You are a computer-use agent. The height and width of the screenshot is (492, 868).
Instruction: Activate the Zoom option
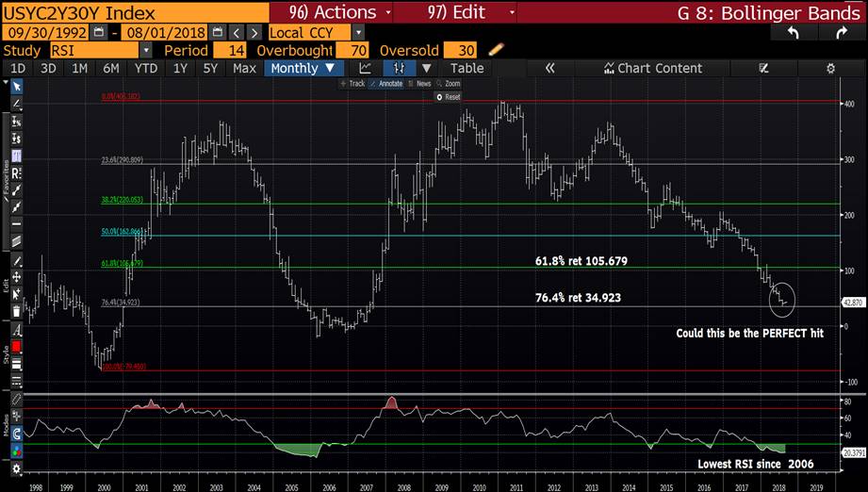coord(449,84)
